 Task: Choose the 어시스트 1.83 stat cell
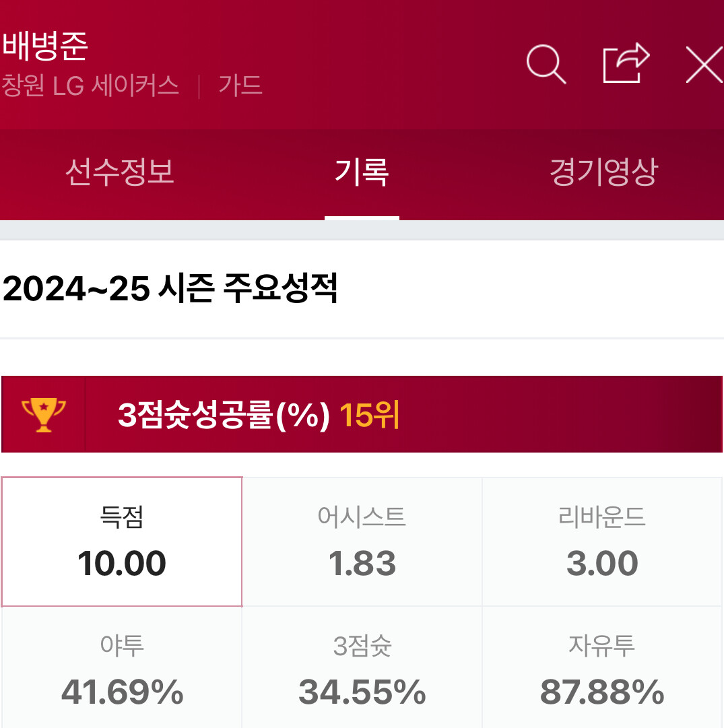click(362, 542)
